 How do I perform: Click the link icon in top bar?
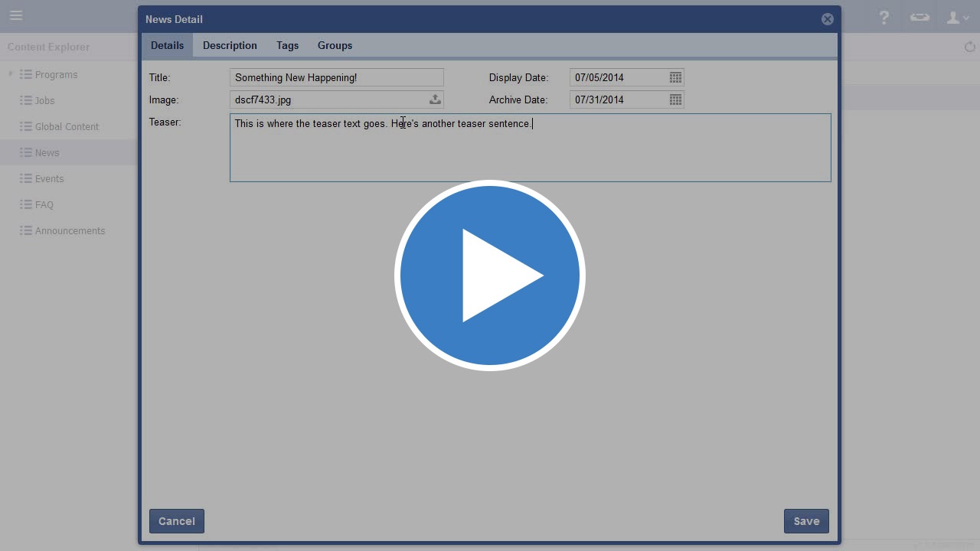(920, 17)
